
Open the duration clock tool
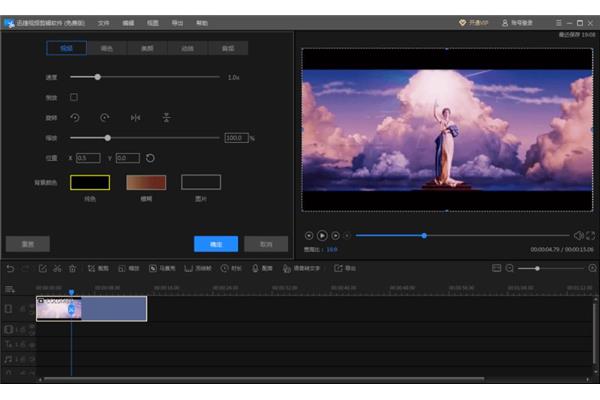pos(231,269)
